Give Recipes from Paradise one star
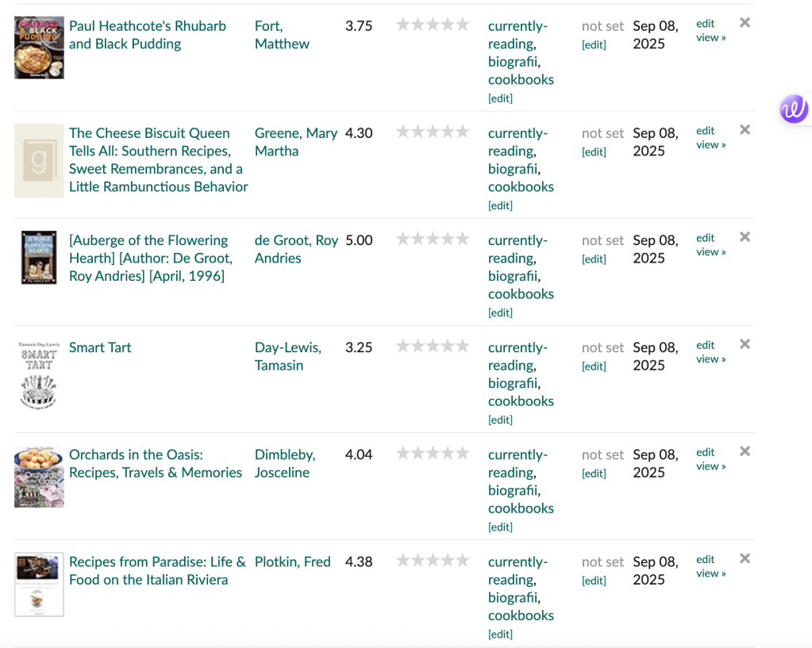The width and height of the screenshot is (812, 648). point(403,560)
